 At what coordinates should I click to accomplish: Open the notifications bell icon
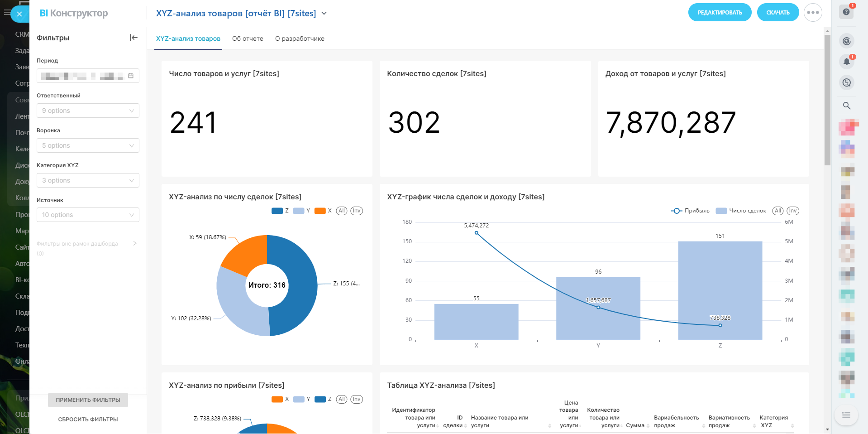tap(846, 62)
